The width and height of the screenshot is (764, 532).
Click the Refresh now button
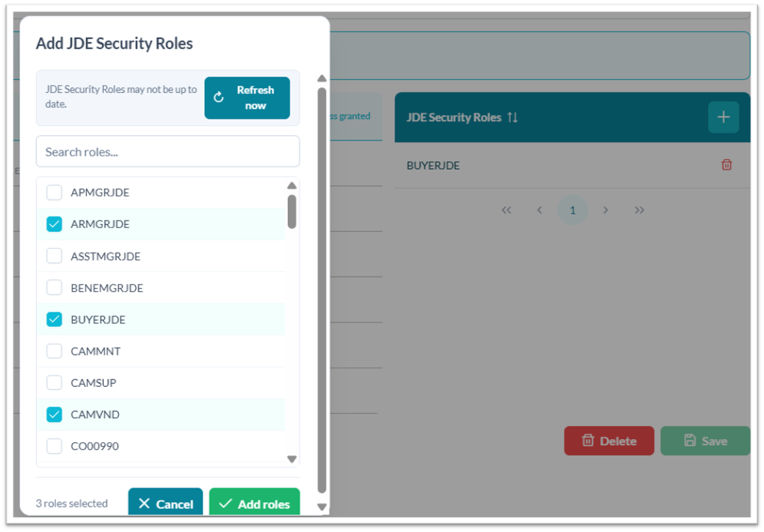[x=247, y=98]
